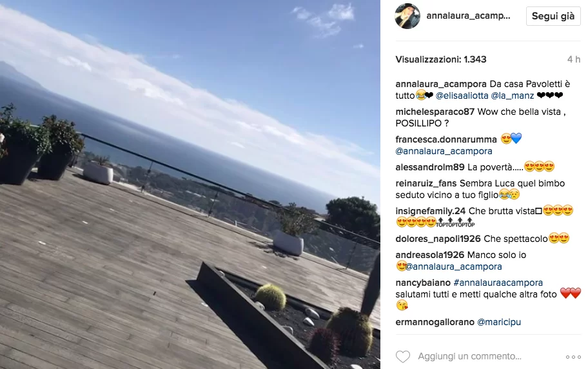Click the '4 h' post timestamp
588x369 pixels.
pyautogui.click(x=574, y=59)
